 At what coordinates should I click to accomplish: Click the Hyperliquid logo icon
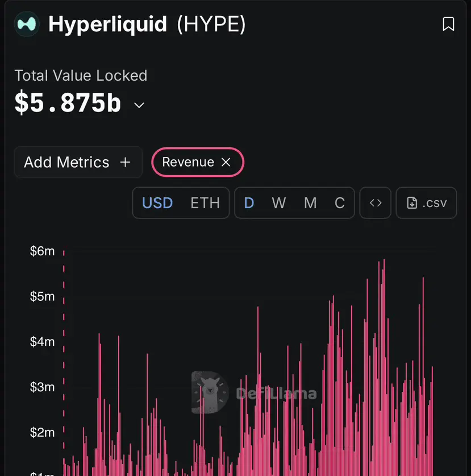[x=27, y=24]
